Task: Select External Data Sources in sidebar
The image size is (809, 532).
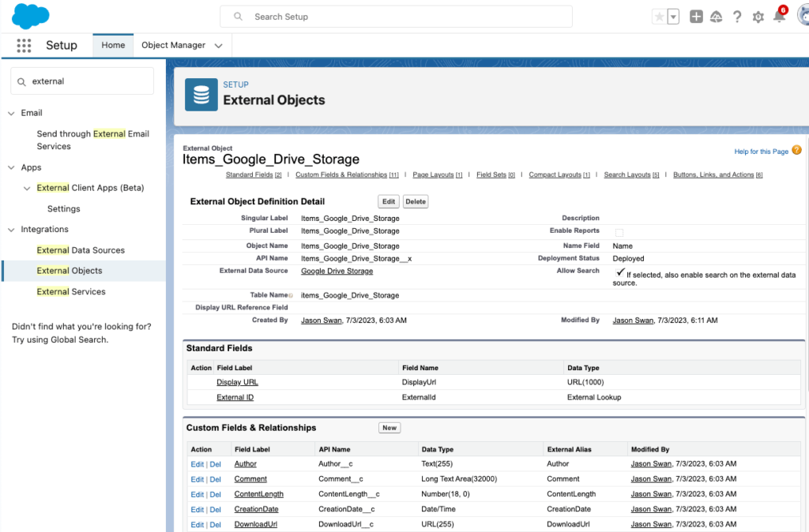Action: (81, 250)
